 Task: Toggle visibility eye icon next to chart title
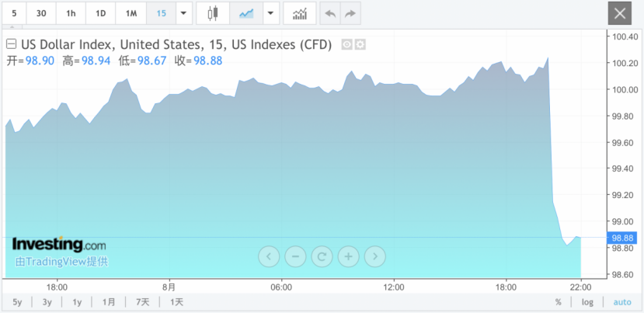347,45
